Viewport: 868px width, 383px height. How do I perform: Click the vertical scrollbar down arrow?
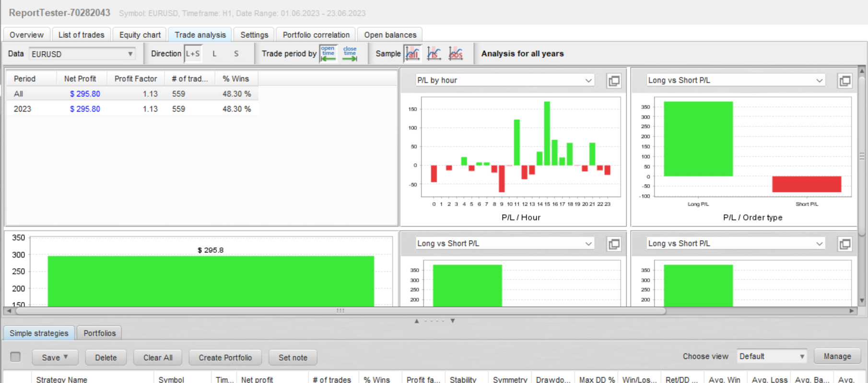tap(862, 301)
